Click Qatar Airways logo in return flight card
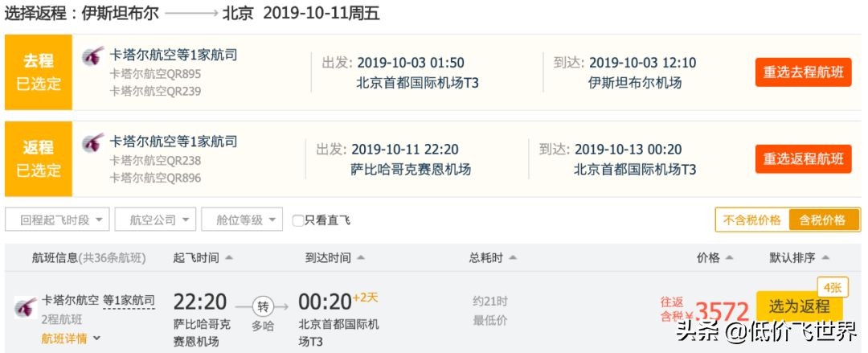868x353 pixels. (92, 144)
